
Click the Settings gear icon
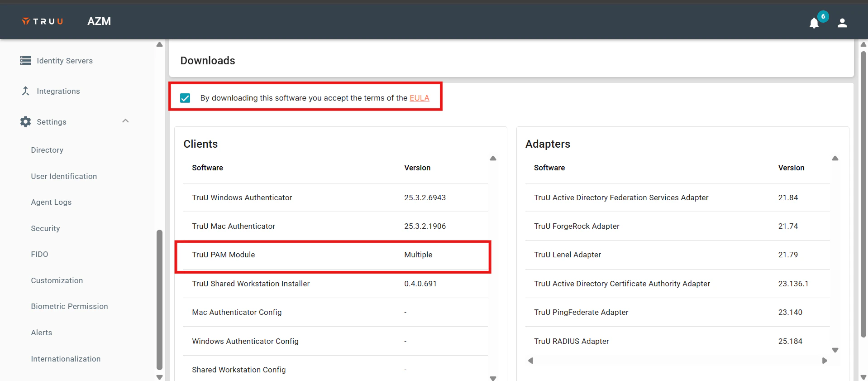(x=26, y=122)
